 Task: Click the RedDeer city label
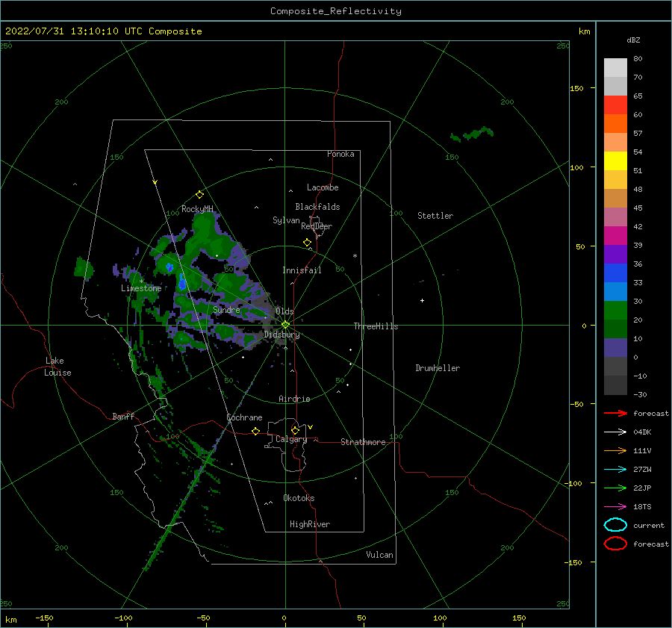317,226
